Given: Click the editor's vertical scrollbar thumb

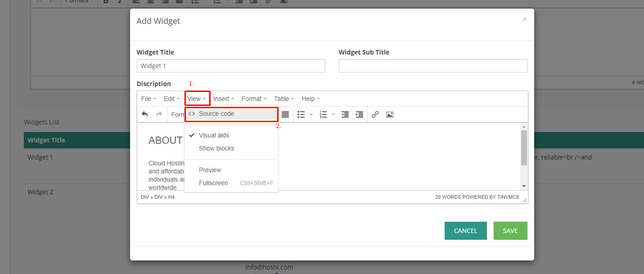Looking at the screenshot, I should (x=524, y=148).
